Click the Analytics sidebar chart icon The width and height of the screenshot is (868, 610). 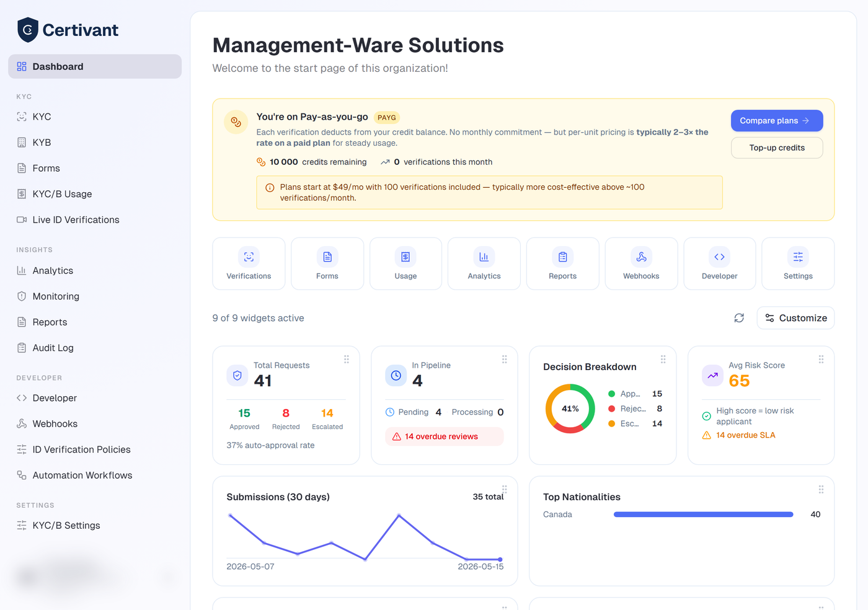(22, 270)
